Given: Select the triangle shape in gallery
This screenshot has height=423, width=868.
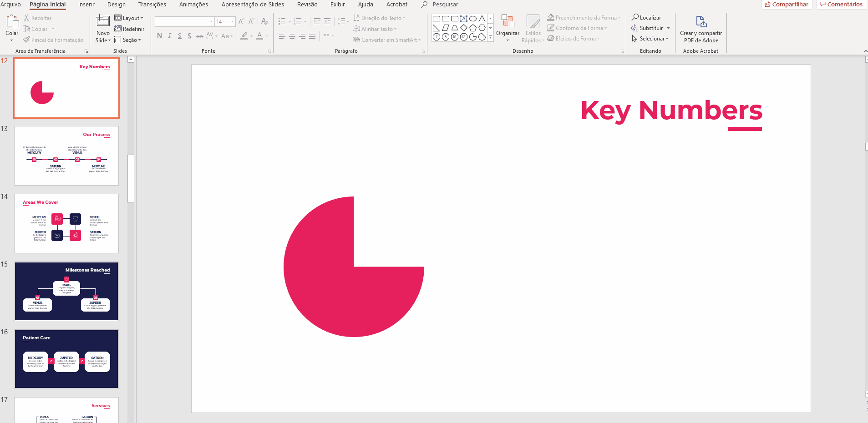Looking at the screenshot, I should click(x=482, y=19).
